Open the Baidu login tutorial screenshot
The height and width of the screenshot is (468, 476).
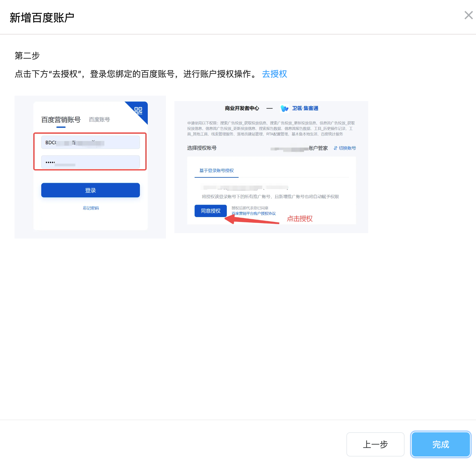pyautogui.click(x=90, y=167)
